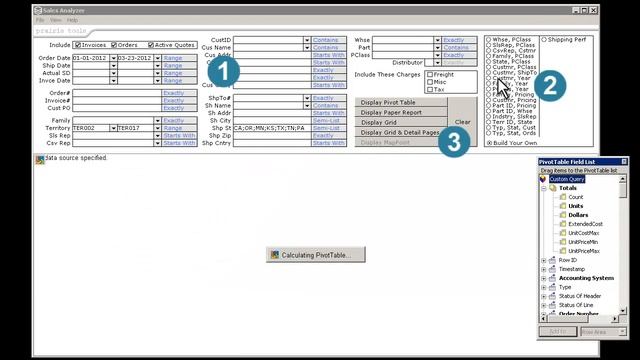This screenshot has width=640, height=360.
Task: Open the ShpTo# dropdown arrow
Action: point(307,98)
